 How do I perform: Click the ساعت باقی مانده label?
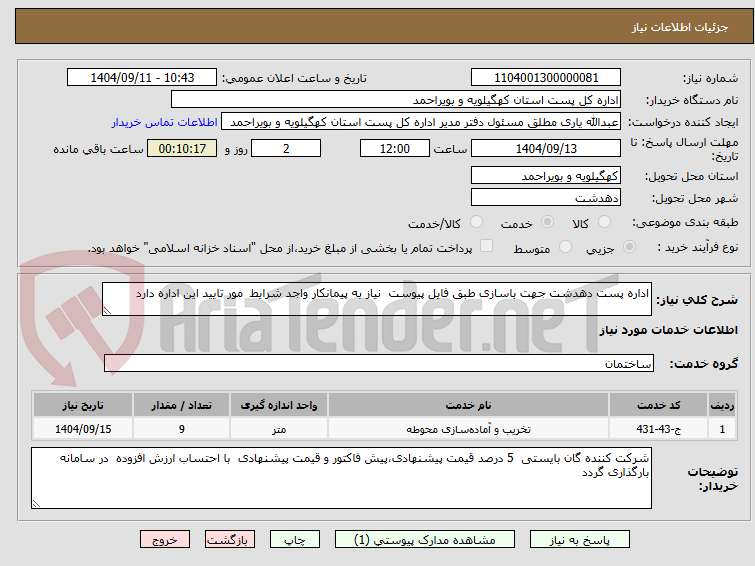(98, 149)
